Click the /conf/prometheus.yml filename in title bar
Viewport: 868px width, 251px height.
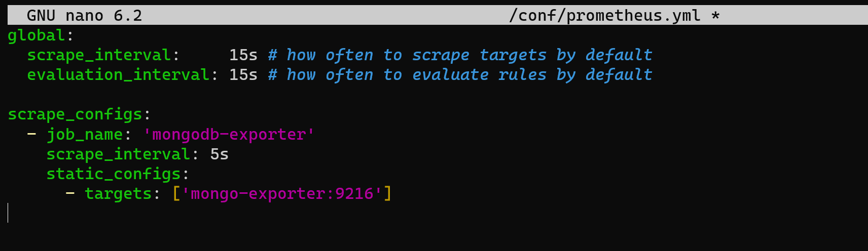tap(604, 16)
